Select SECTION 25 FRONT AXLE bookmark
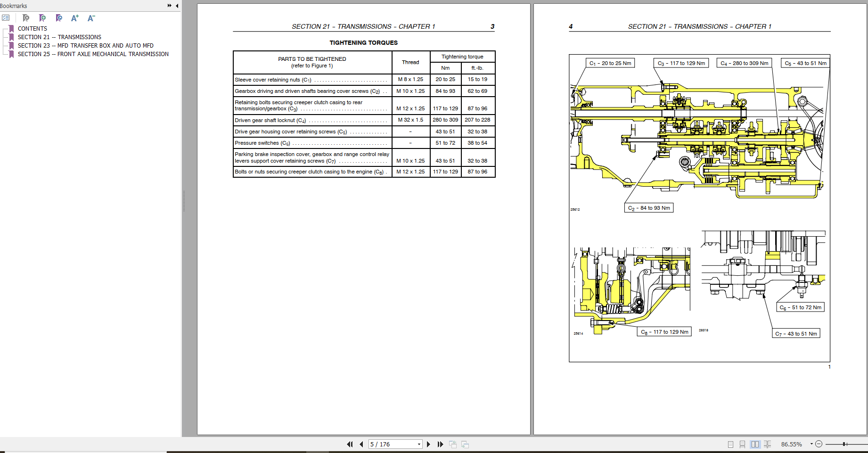The image size is (868, 453). coord(93,54)
